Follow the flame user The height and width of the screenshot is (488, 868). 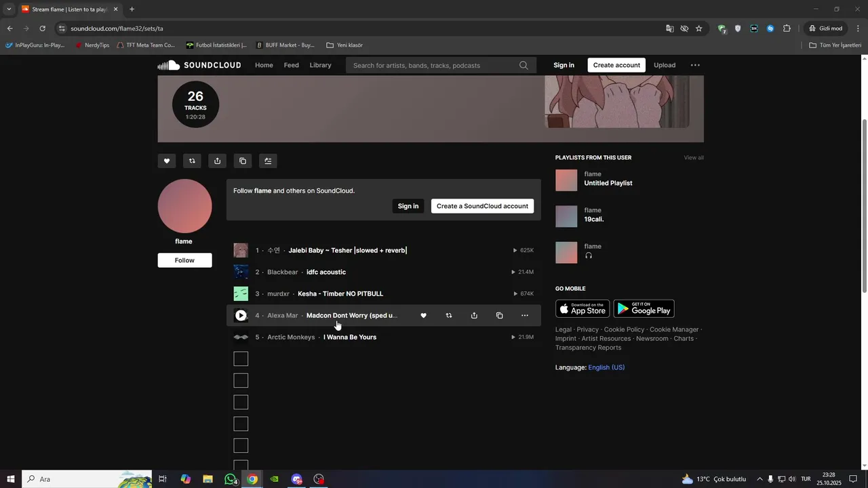point(184,260)
